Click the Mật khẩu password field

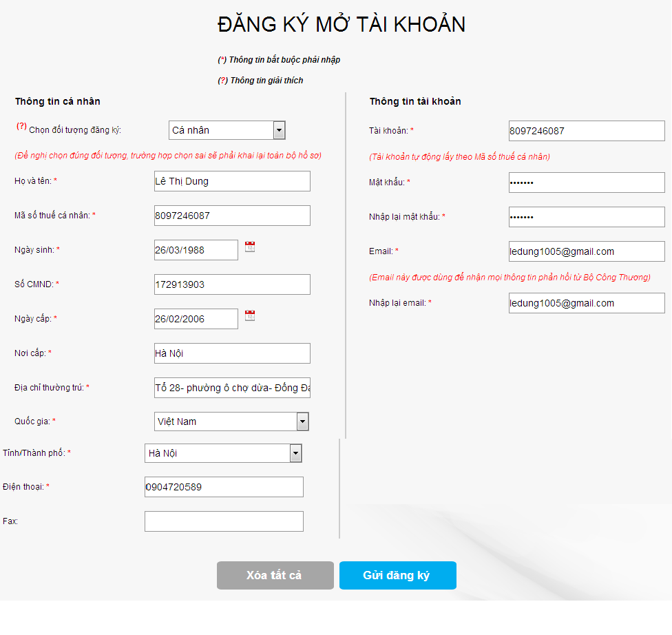click(587, 182)
